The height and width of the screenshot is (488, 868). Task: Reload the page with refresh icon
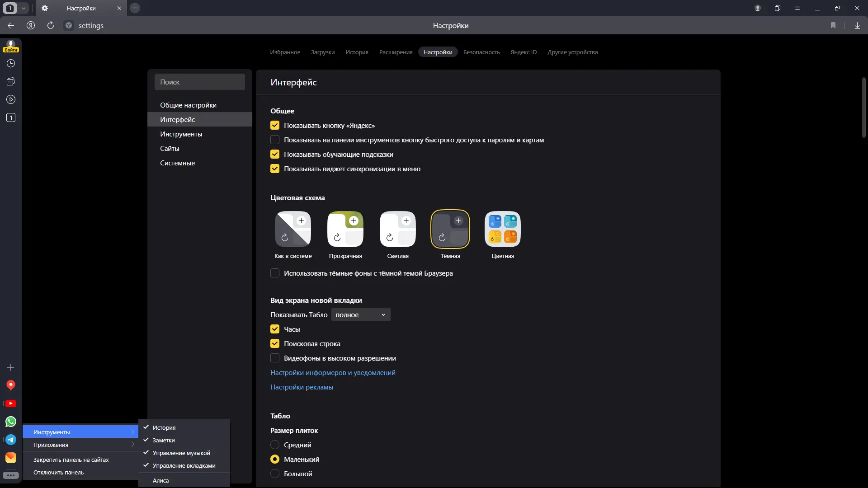click(x=51, y=26)
